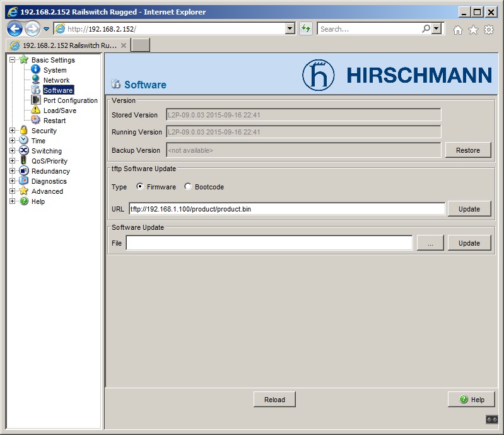This screenshot has height=435, width=504.
Task: Click the Stored Version field
Action: click(x=303, y=114)
